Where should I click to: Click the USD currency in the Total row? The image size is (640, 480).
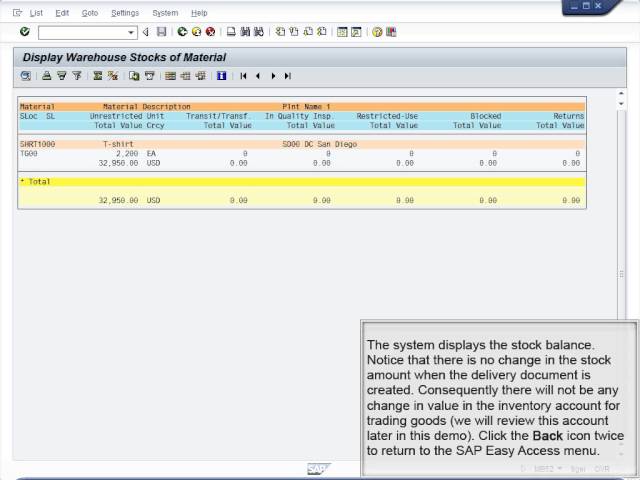[x=153, y=200]
